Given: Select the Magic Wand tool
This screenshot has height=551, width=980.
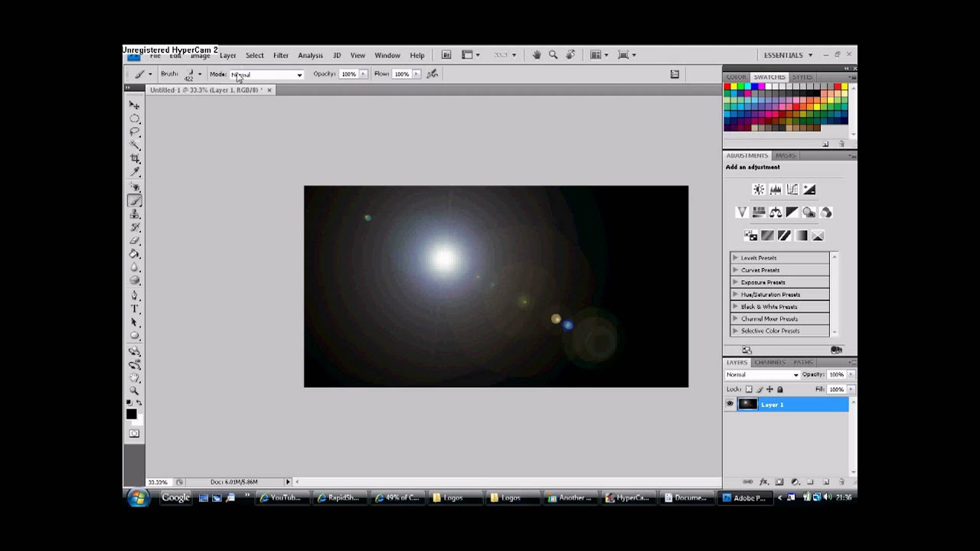Looking at the screenshot, I should pyautogui.click(x=135, y=145).
